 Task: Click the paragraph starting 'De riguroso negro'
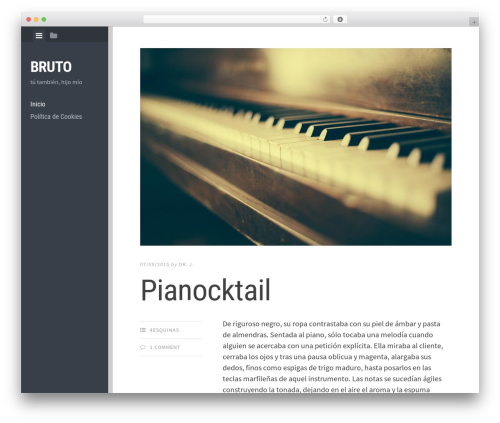[333, 356]
